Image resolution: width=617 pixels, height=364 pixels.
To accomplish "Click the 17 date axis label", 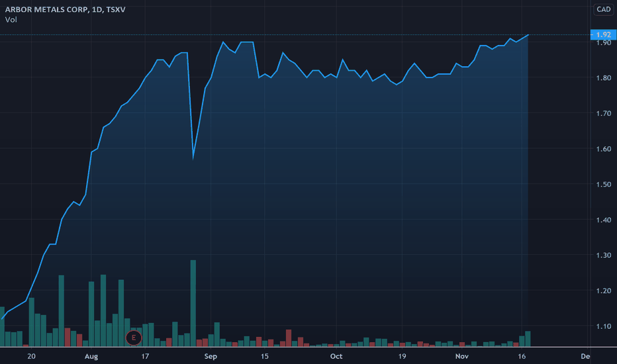I will (x=145, y=357).
